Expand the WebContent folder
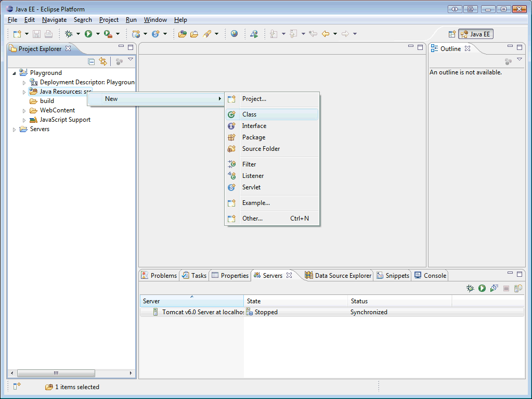This screenshot has width=532, height=399. tap(24, 111)
